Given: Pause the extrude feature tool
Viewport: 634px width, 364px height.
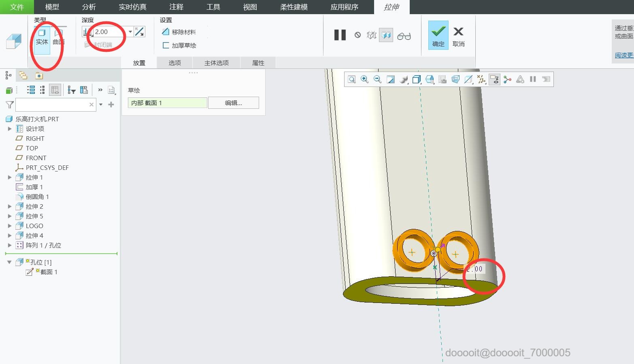Looking at the screenshot, I should tap(340, 35).
